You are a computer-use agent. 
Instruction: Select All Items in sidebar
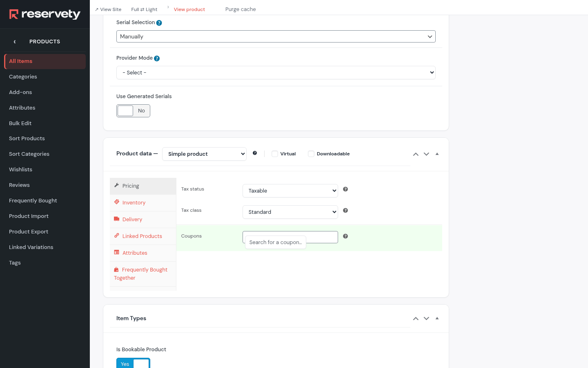point(45,61)
